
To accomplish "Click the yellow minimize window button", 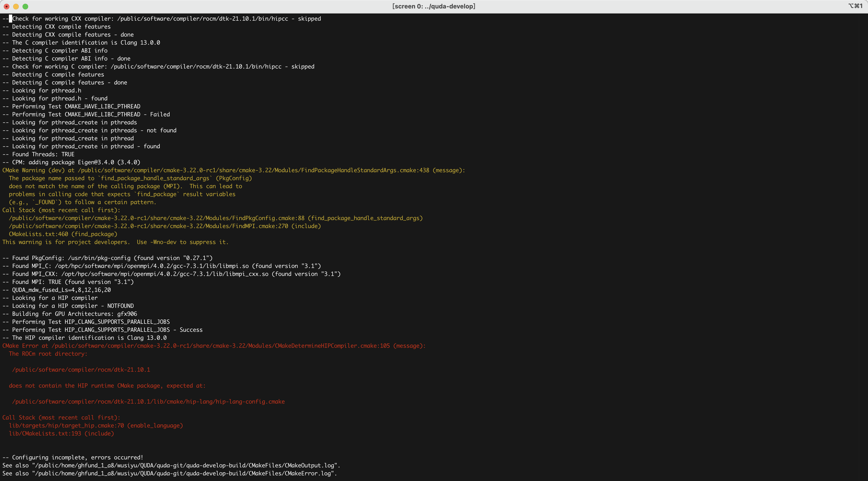I will pyautogui.click(x=16, y=6).
